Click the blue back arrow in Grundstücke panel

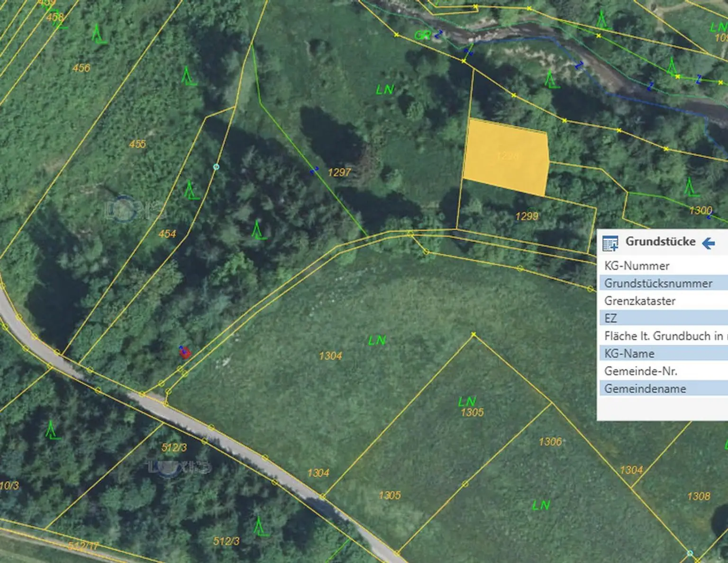[708, 243]
